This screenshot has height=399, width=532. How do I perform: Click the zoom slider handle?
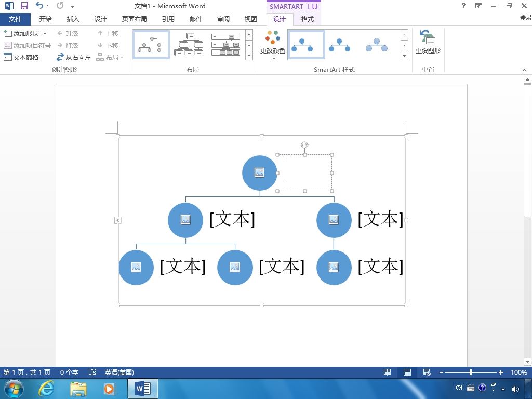pyautogui.click(x=471, y=372)
